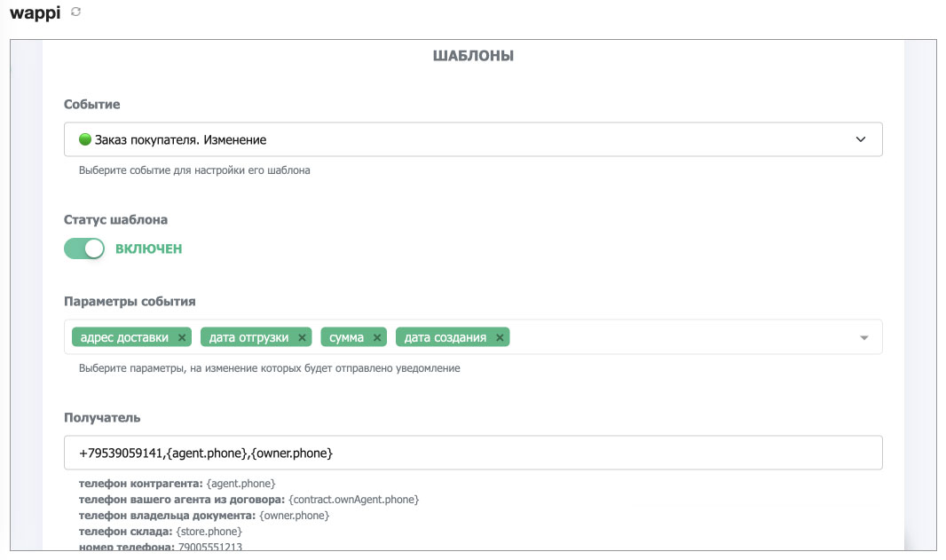Image resolution: width=946 pixels, height=560 pixels.
Task: Click the "сумма" tag label
Action: pos(346,337)
